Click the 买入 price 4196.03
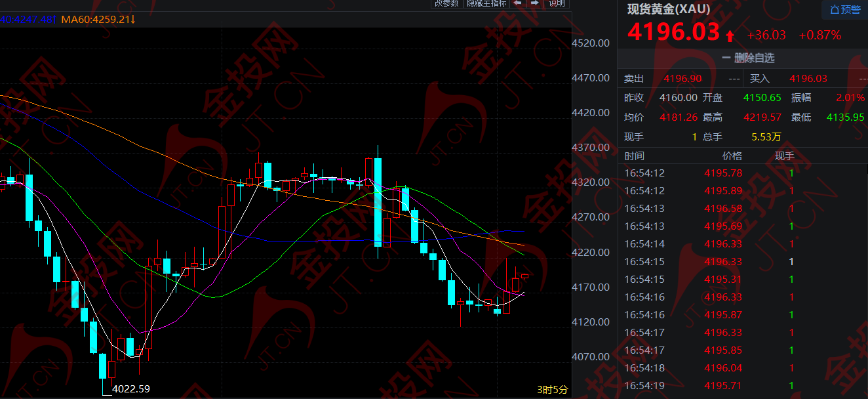Viewport: 868px width, 399px height. pos(808,79)
